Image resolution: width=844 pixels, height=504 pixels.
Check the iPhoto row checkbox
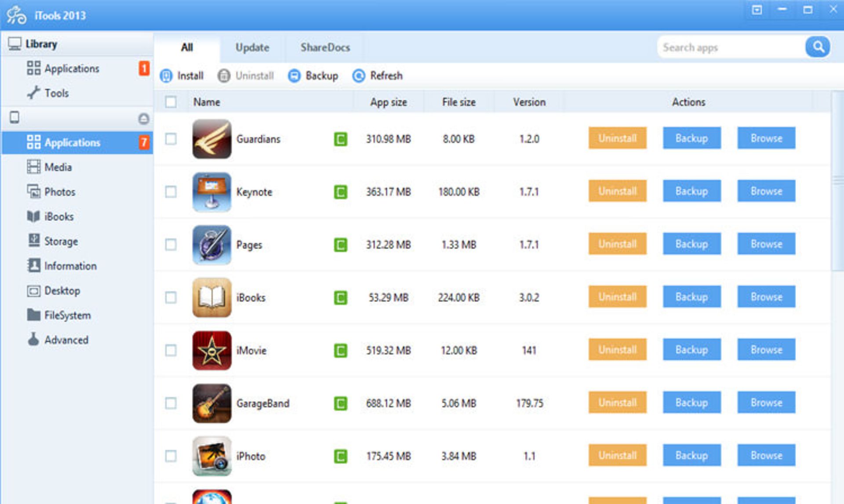coord(171,456)
